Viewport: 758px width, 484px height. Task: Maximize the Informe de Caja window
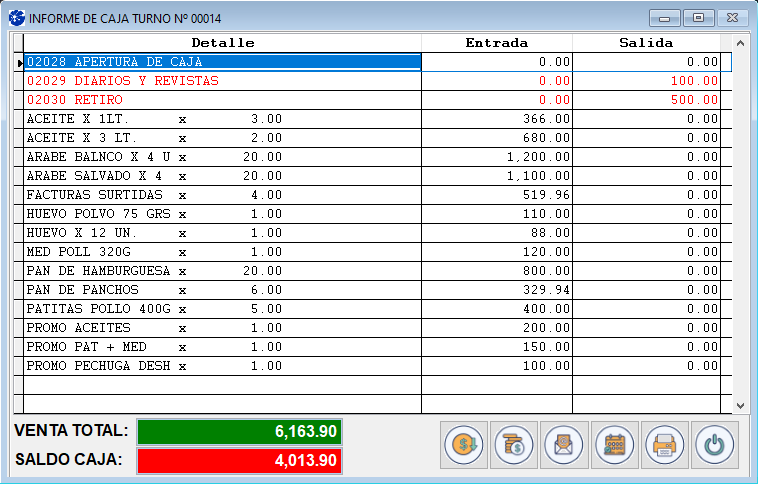click(698, 18)
